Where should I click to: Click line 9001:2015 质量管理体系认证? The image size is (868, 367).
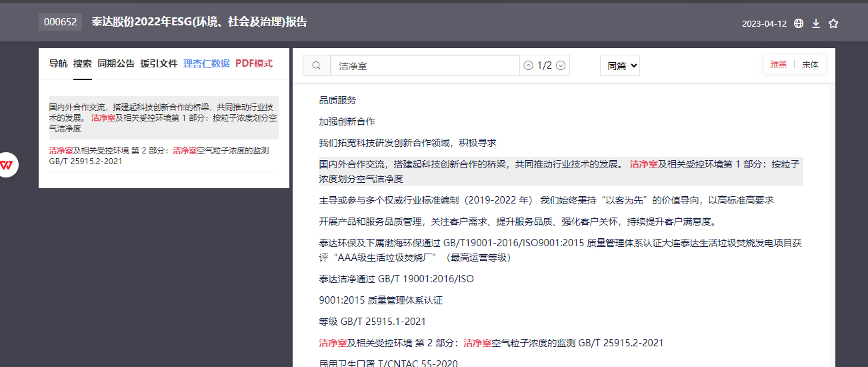click(381, 300)
